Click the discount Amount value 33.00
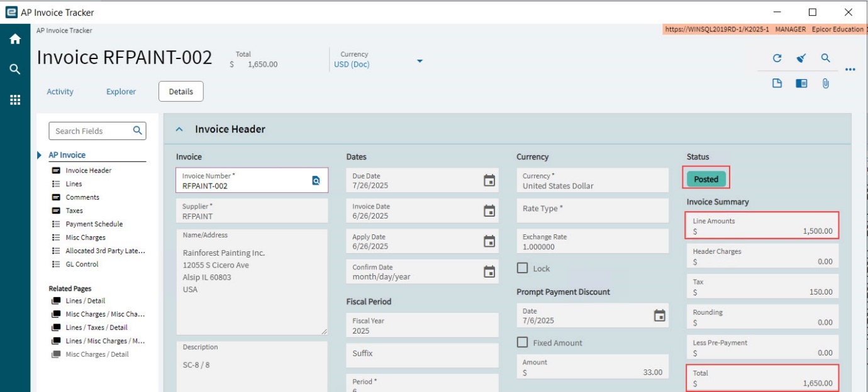Viewport: 868px width, 392px height. [652, 372]
